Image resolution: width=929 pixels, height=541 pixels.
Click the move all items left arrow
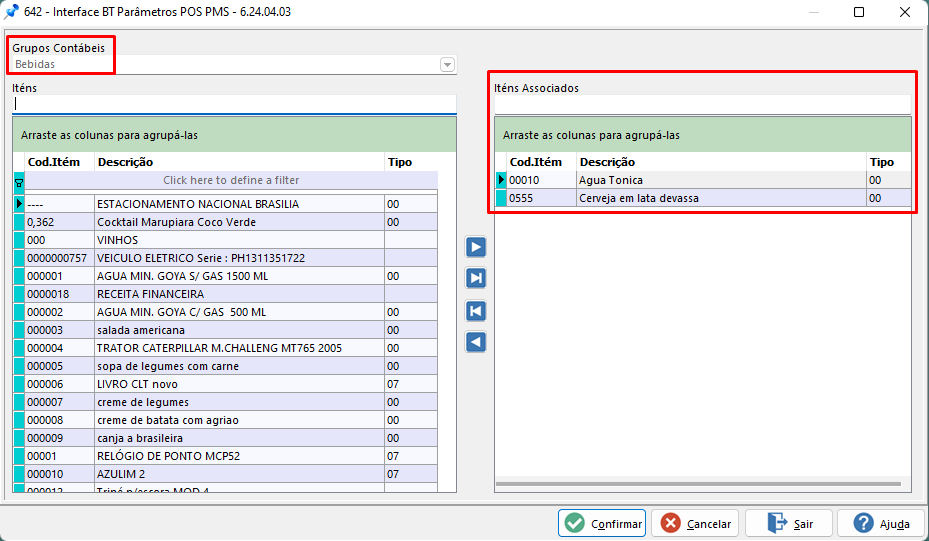[476, 310]
